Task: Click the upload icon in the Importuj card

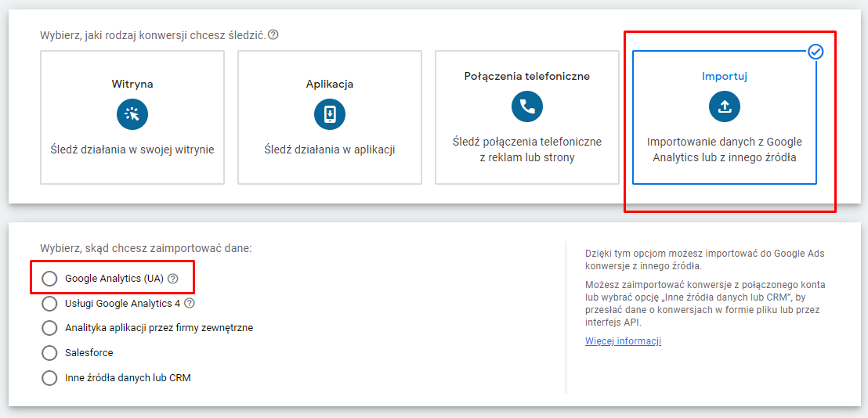Action: [x=724, y=106]
